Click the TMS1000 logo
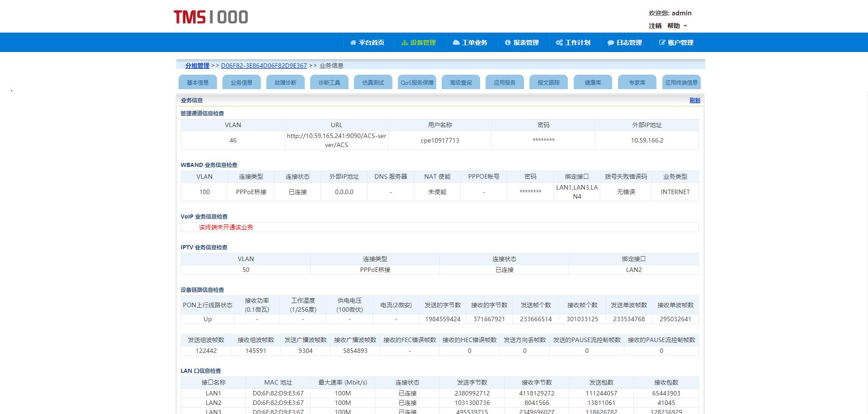This screenshot has width=868, height=414. point(211,17)
